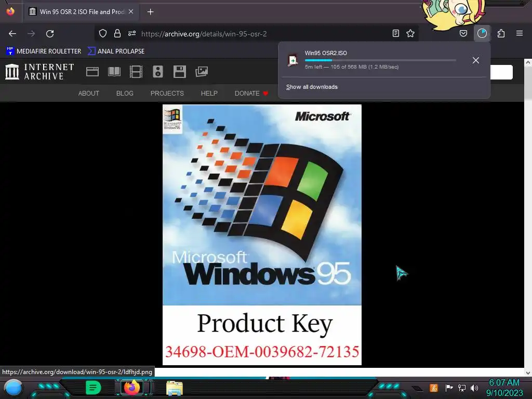Open site permissions icon in address bar

132,33
